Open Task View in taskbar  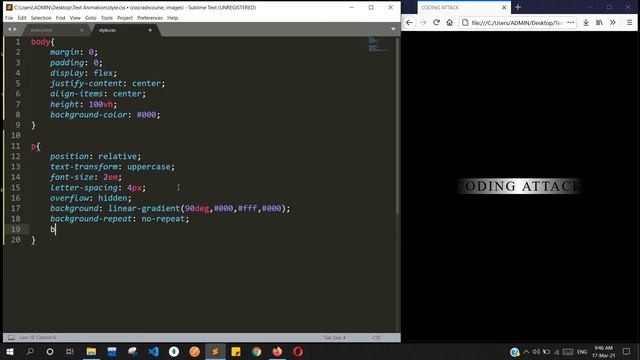pyautogui.click(x=70, y=351)
